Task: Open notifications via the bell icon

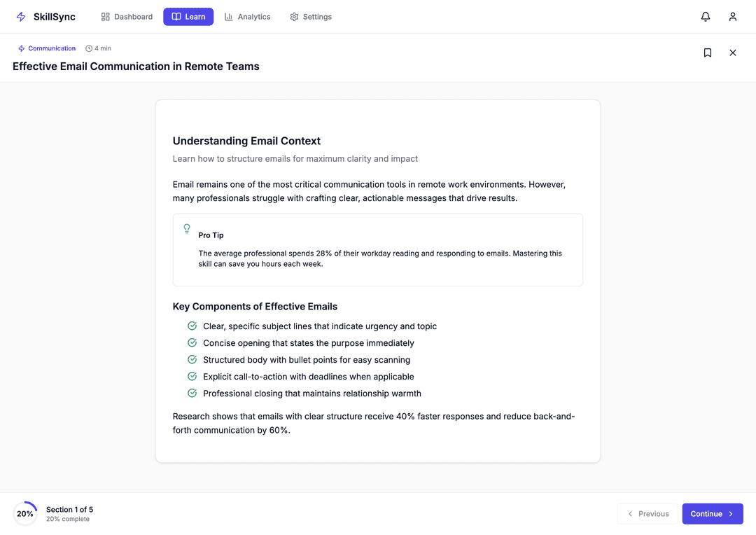Action: click(705, 16)
